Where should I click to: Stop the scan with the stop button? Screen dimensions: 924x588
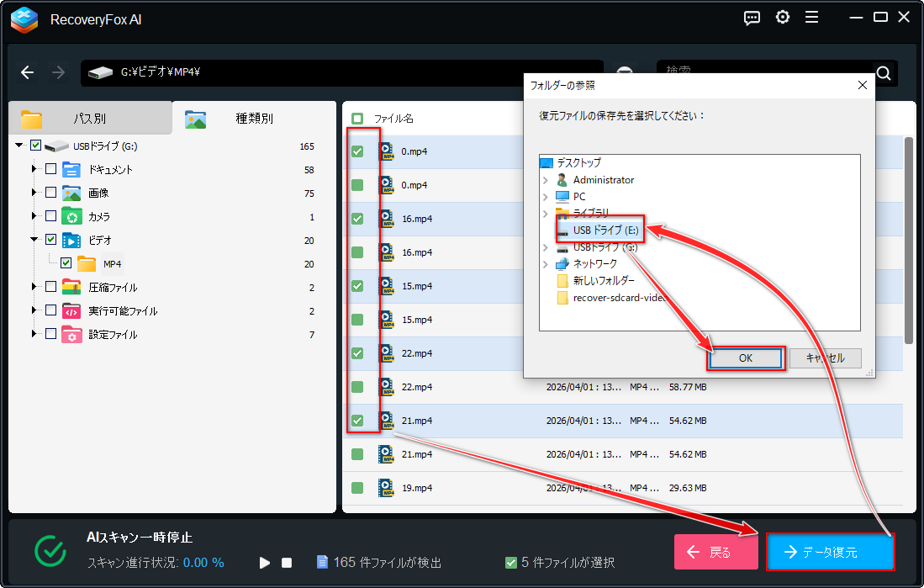(287, 563)
